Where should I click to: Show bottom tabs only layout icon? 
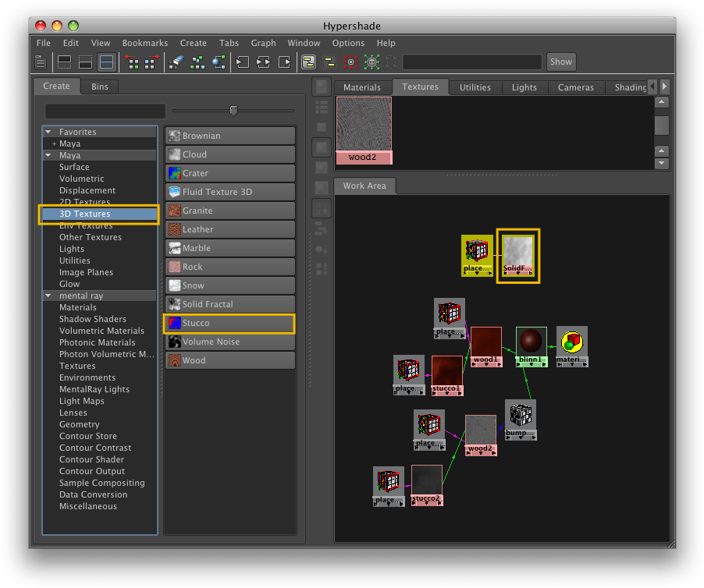coord(85,62)
